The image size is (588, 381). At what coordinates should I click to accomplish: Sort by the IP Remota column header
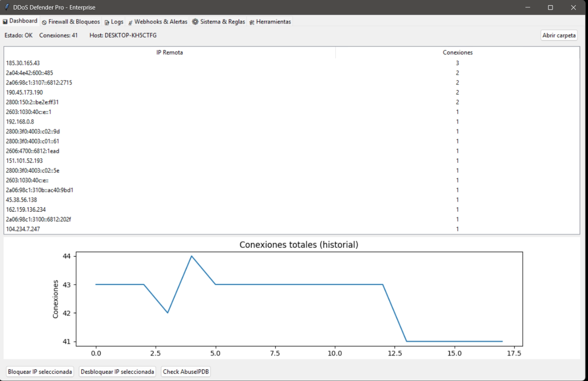169,52
